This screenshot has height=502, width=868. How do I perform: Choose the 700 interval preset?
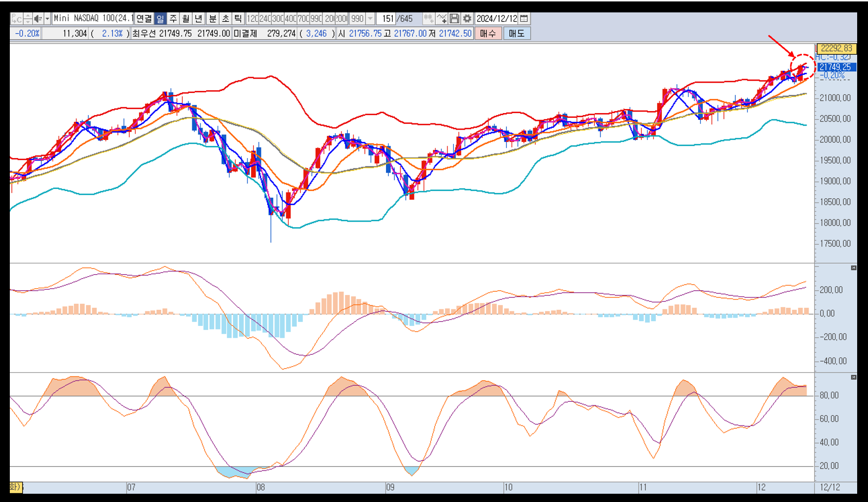pyautogui.click(x=304, y=19)
